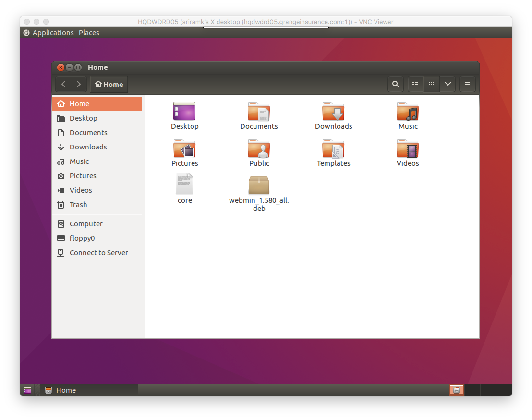Select the core file in Home
The height and width of the screenshot is (420, 532).
click(x=184, y=184)
